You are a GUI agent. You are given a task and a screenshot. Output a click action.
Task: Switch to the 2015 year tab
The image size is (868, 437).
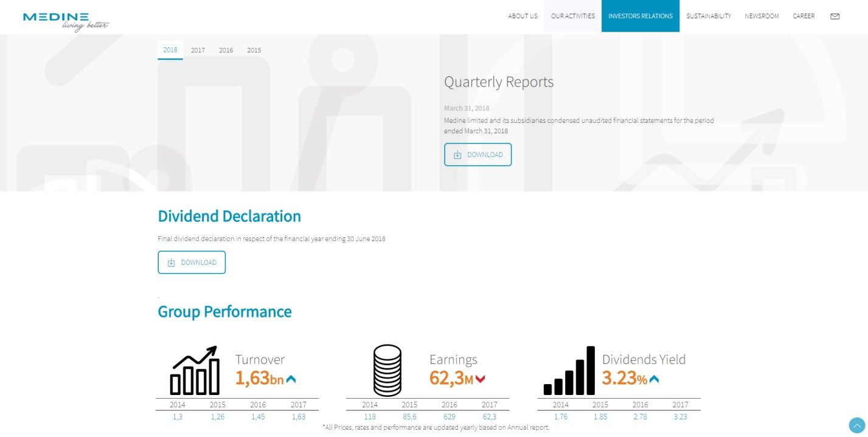[x=254, y=50]
